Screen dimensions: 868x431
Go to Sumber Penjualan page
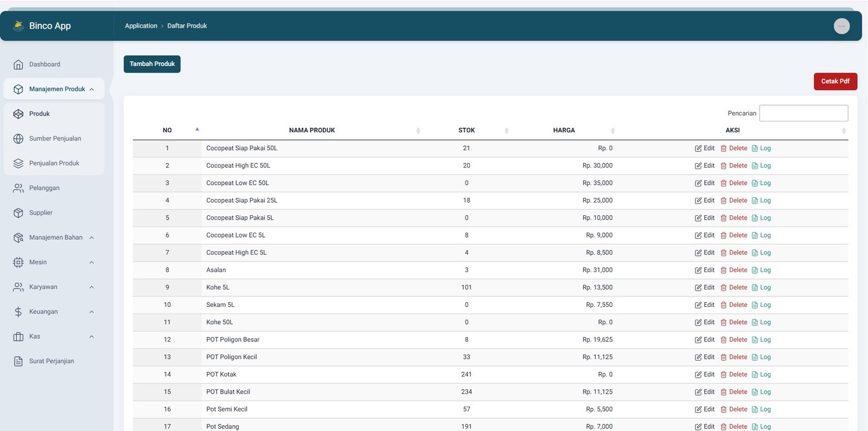point(54,139)
